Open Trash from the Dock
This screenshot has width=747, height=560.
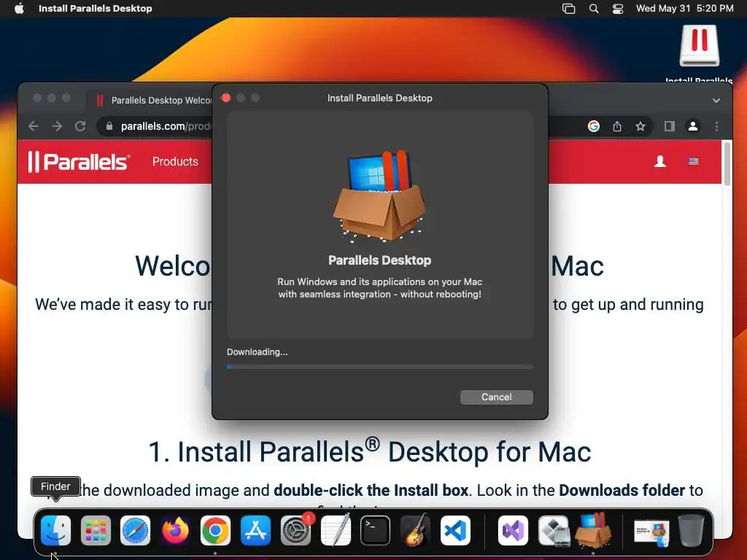[x=692, y=531]
